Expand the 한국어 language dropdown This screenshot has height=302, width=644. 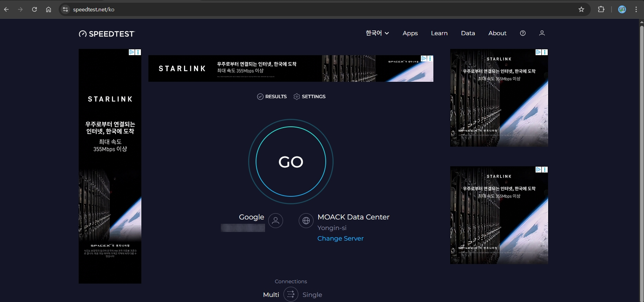tap(377, 33)
